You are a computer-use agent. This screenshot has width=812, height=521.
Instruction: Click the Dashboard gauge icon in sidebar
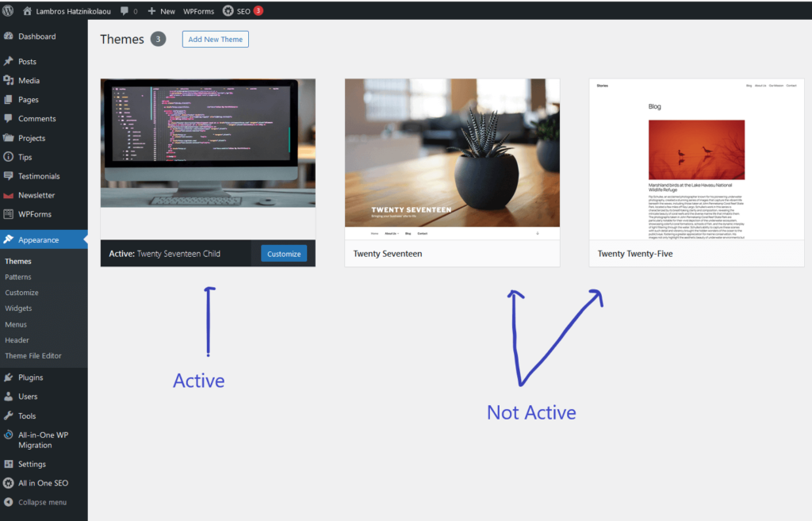click(9, 36)
